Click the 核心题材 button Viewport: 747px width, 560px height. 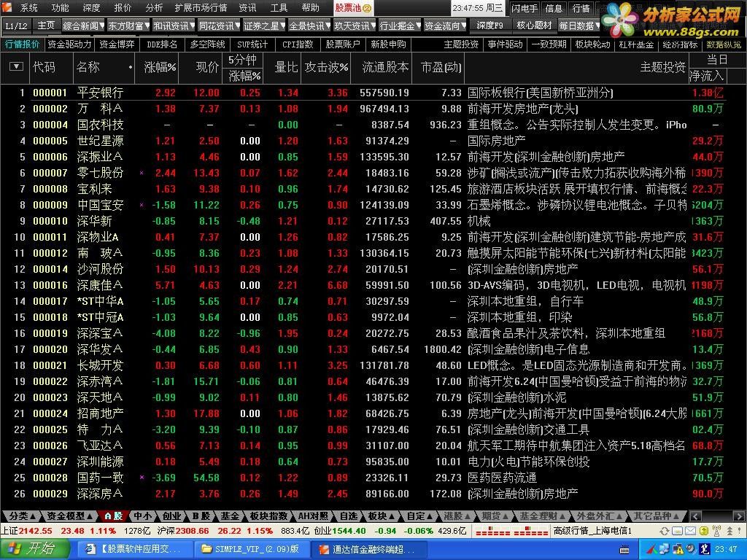[534, 26]
